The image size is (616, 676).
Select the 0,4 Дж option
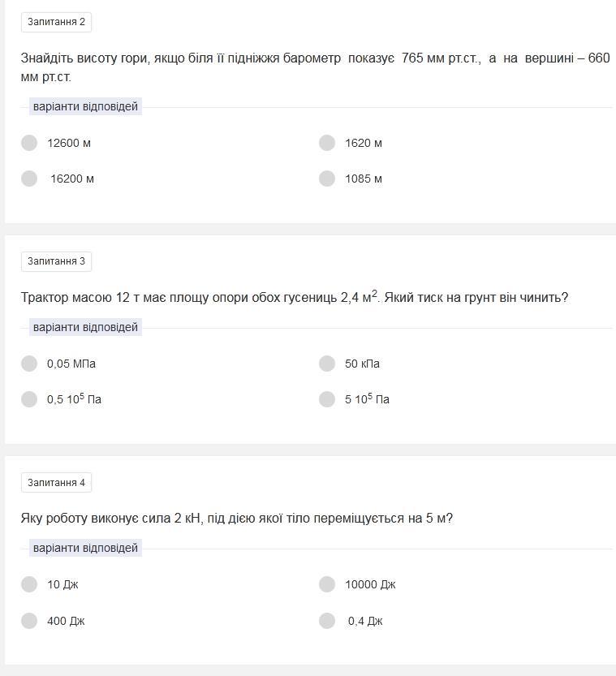click(x=327, y=621)
